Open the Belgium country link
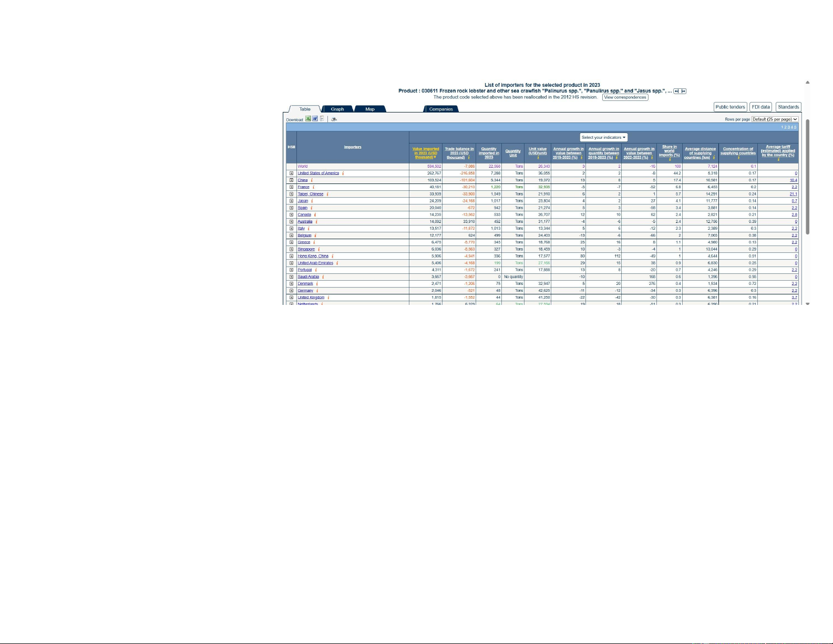Screen dimensions: 833x644 click(x=304, y=236)
